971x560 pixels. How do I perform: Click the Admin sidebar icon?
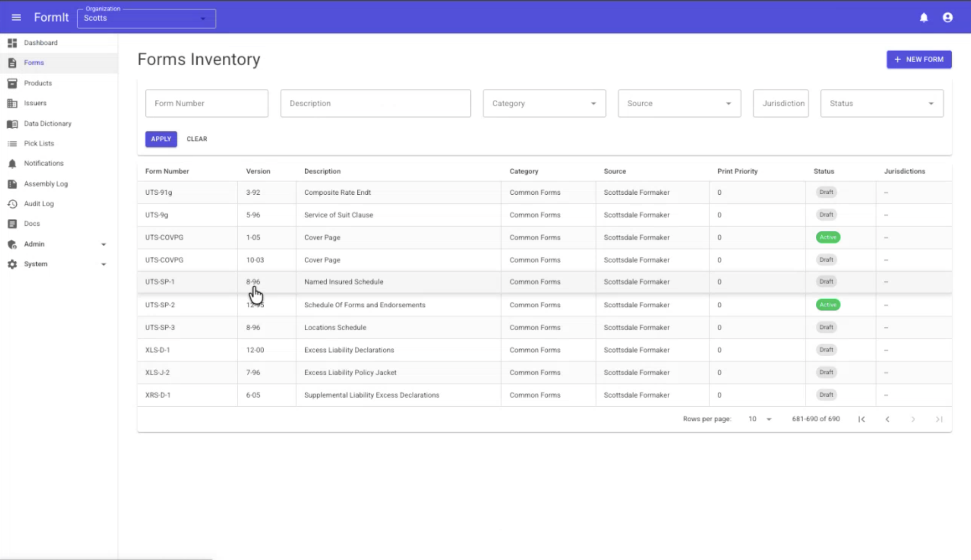(x=13, y=244)
